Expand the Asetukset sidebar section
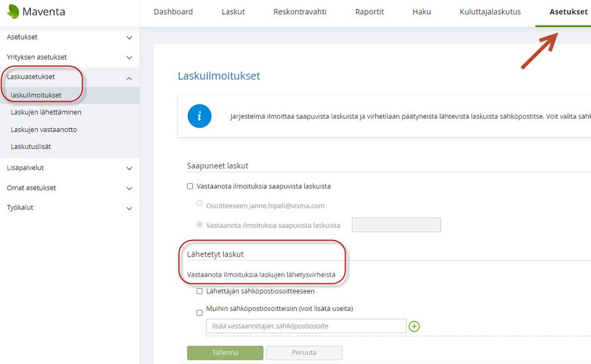This screenshot has height=364, width=591. 130,37
